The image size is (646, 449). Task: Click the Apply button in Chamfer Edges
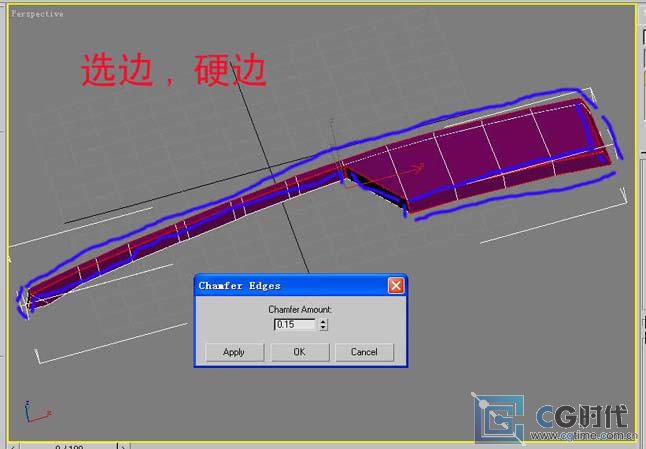(x=234, y=352)
